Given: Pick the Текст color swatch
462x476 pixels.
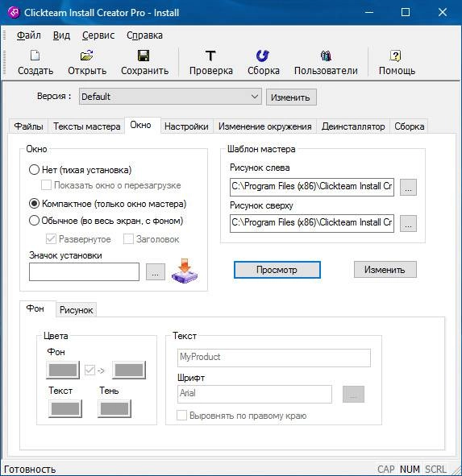Looking at the screenshot, I should (x=65, y=408).
